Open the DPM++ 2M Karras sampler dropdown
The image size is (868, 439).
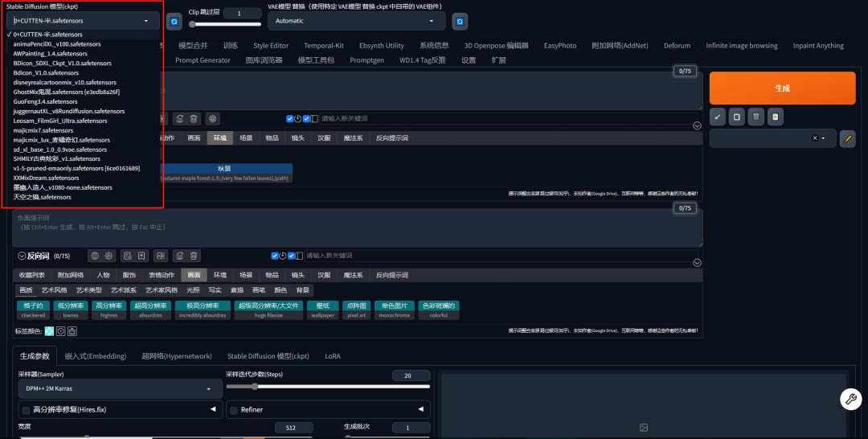(120, 388)
